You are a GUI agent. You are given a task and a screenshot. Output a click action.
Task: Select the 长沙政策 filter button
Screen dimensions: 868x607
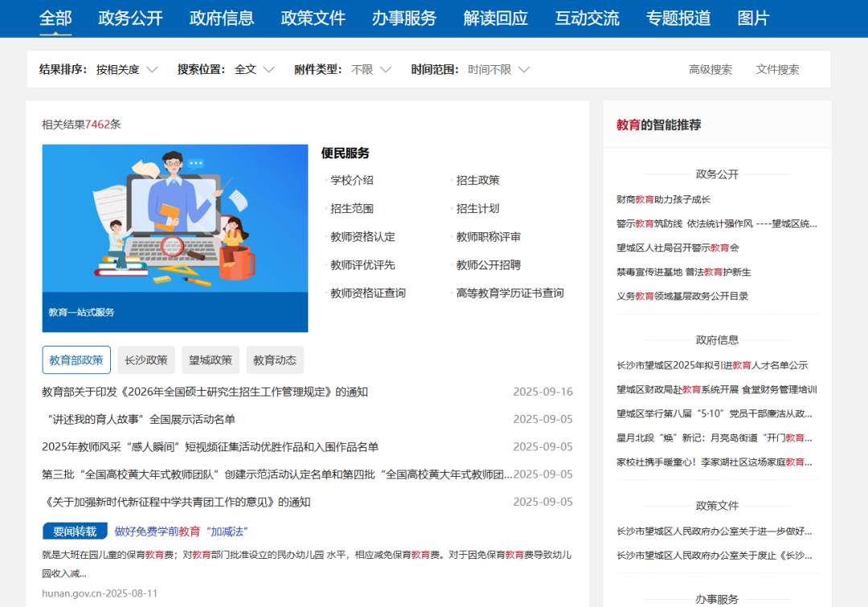pos(146,360)
